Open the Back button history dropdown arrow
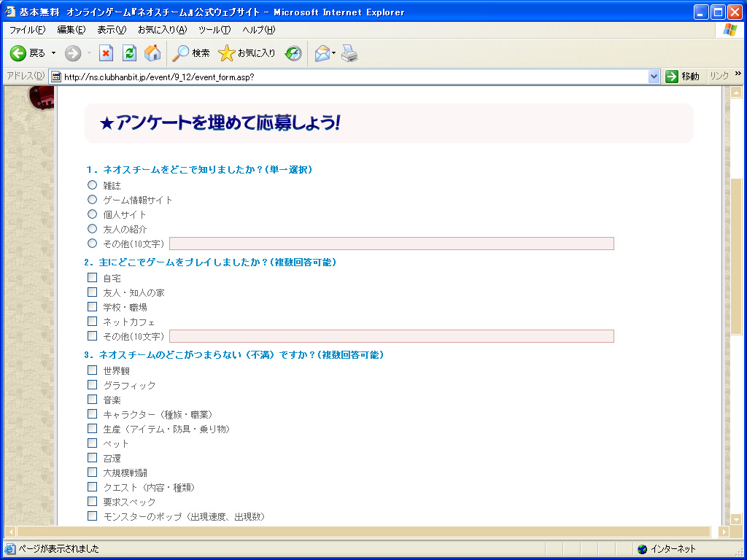This screenshot has width=747, height=560. click(x=53, y=53)
